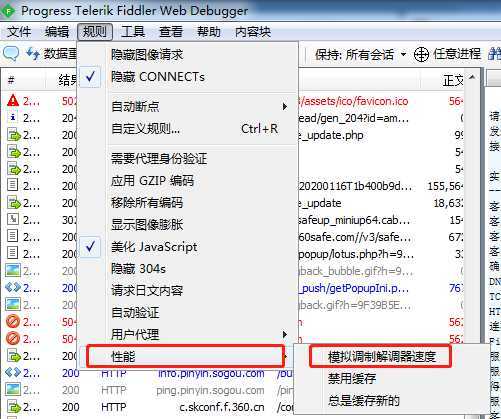Click the c.skconf.f.360.cn session icon

pyautogui.click(x=14, y=407)
